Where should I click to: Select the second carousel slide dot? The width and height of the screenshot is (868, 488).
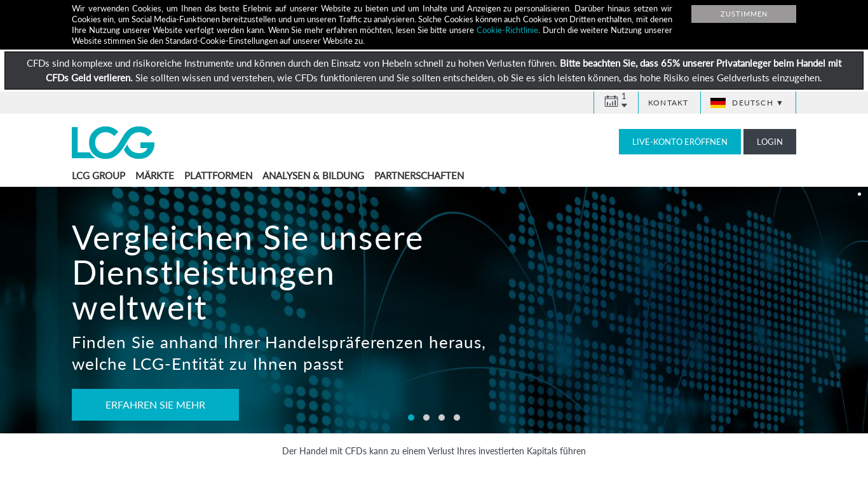pos(426,417)
